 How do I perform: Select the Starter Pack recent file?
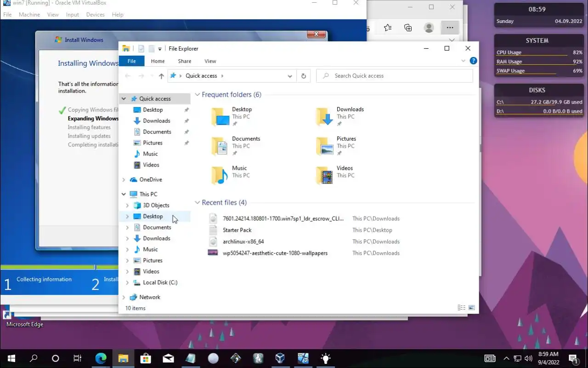click(237, 230)
